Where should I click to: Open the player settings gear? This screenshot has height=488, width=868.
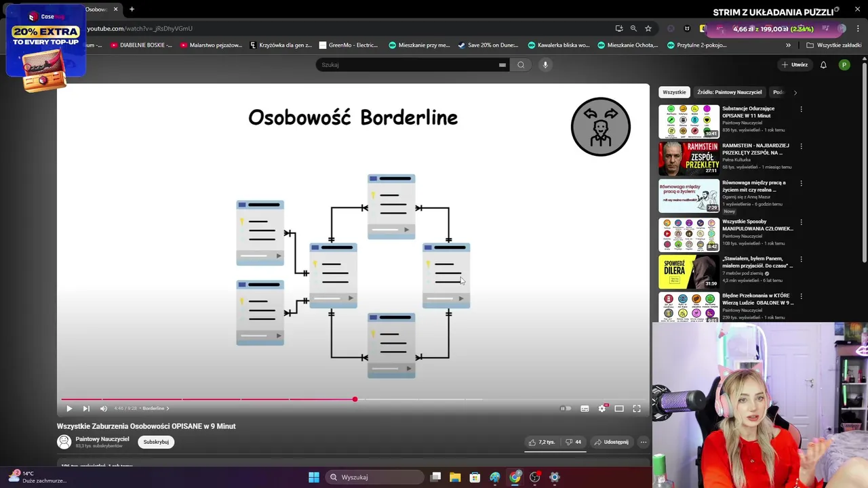(x=601, y=409)
